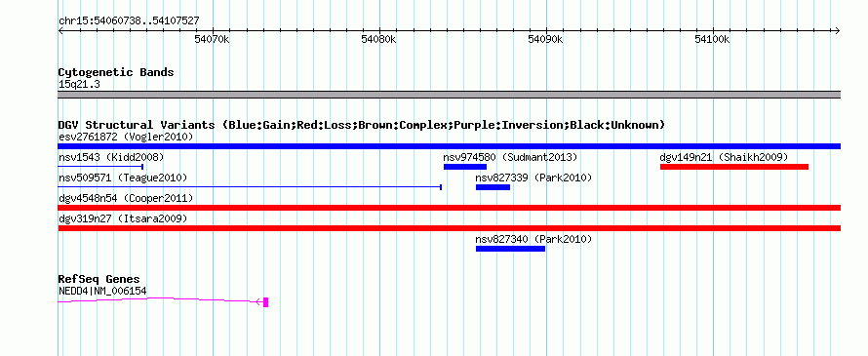This screenshot has height=356, width=868.
Task: Open the nsv1543 (Kidd2008) label
Action: 111,157
